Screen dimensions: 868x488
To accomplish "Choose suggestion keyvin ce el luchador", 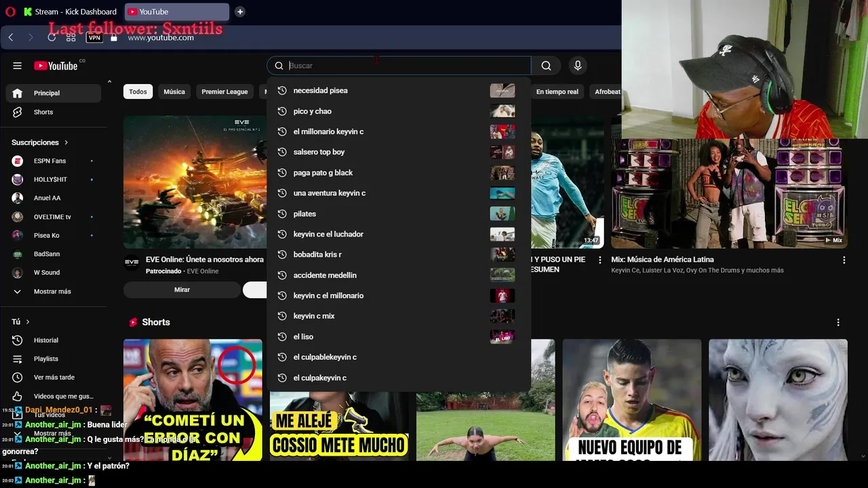I will tap(399, 234).
